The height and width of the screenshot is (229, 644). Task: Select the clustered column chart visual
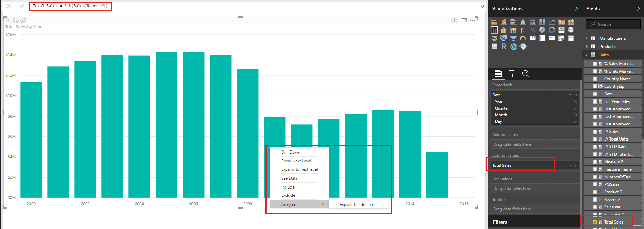pyautogui.click(x=523, y=22)
